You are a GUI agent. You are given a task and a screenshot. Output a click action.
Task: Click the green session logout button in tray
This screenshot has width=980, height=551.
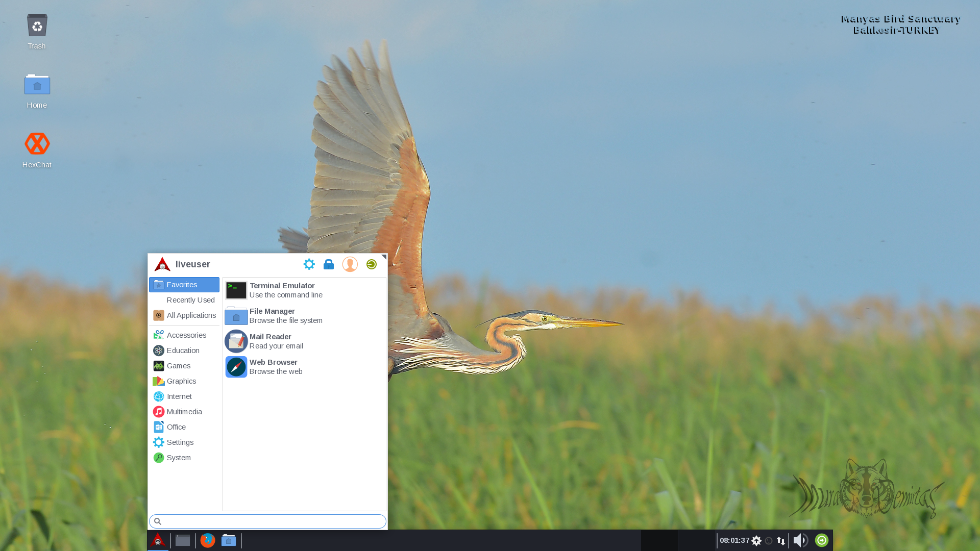click(822, 540)
